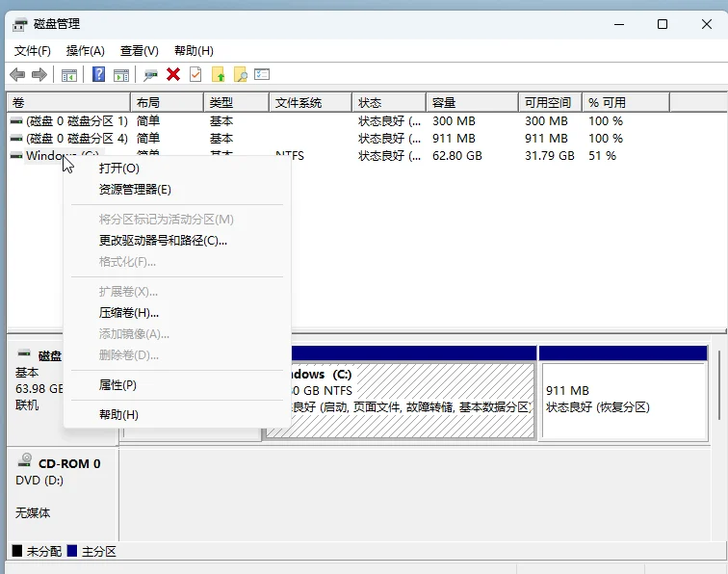
Task: Sort by the 卷 column header
Action: [x=68, y=103]
